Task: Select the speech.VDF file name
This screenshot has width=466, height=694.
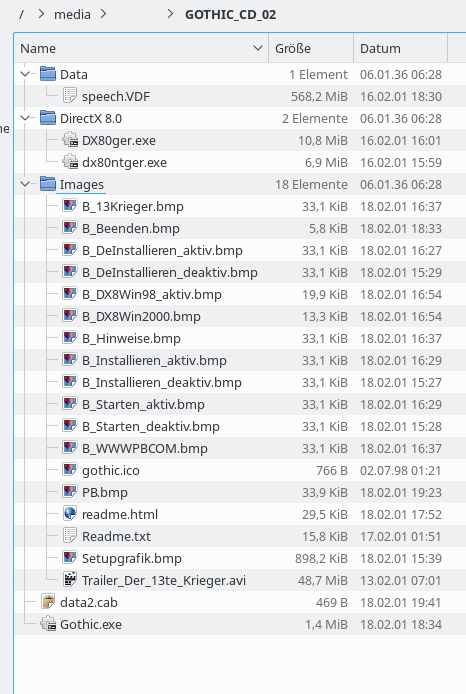Action: click(x=116, y=96)
